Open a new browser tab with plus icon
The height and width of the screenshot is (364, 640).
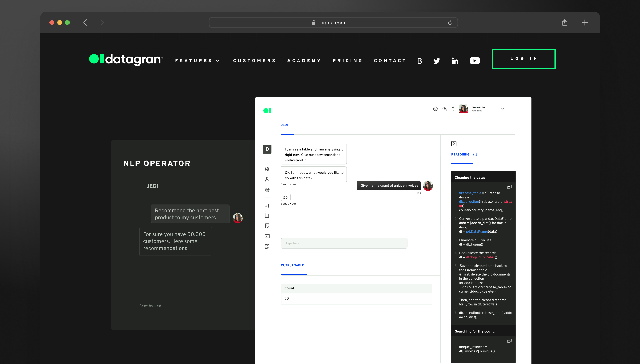click(585, 23)
